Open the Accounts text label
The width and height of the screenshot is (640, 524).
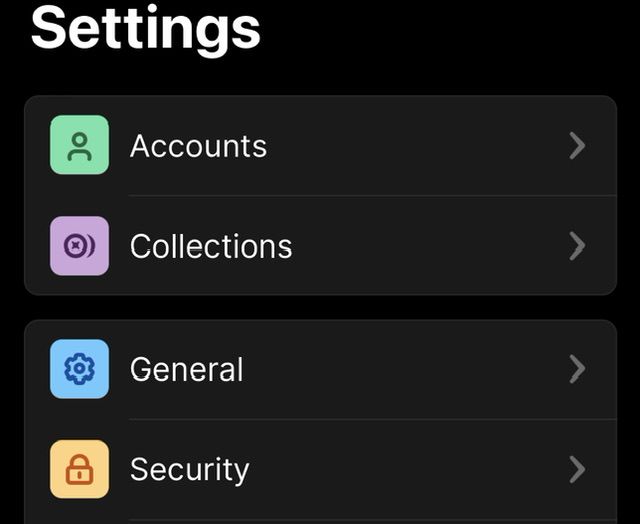click(x=198, y=146)
